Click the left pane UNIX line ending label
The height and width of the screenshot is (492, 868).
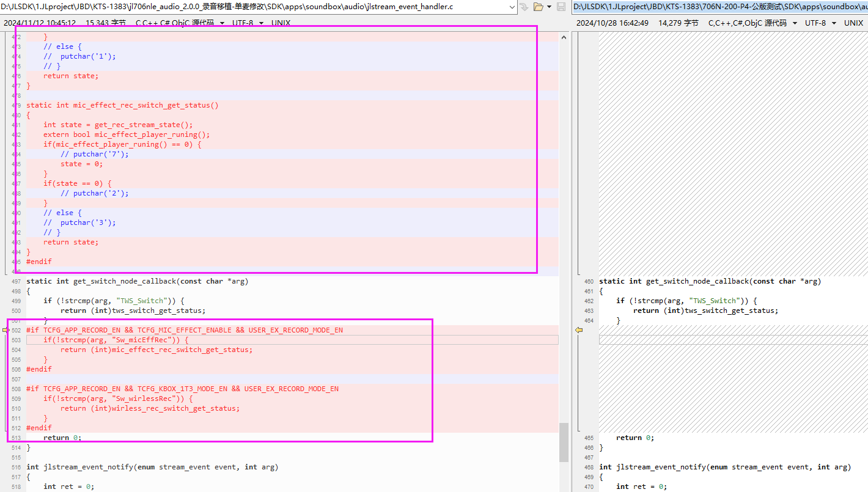(281, 23)
